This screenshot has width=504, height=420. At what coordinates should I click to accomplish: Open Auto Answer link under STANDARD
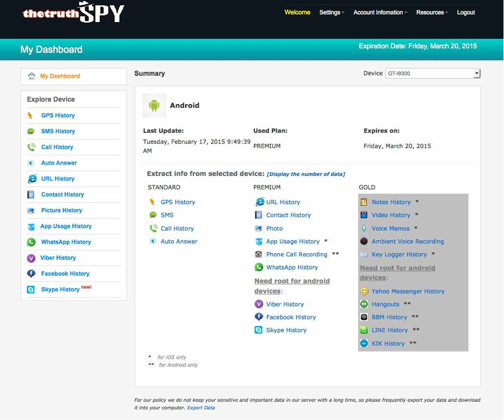pyautogui.click(x=179, y=241)
